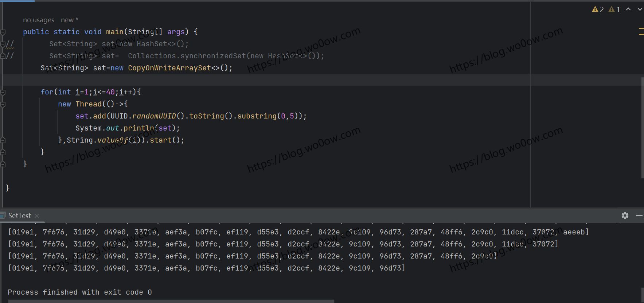Click the 'new *' author inlay hint
Viewport: 644px width, 303px height.
[69, 20]
